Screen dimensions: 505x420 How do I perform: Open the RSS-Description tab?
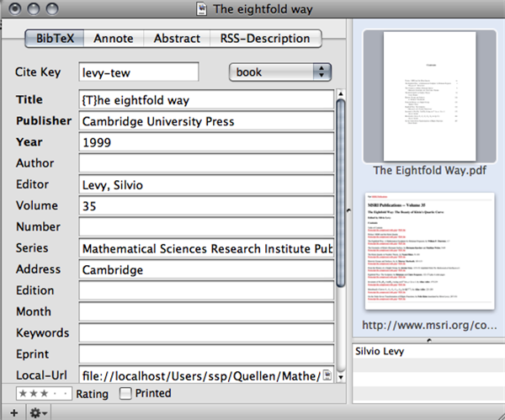pos(265,39)
